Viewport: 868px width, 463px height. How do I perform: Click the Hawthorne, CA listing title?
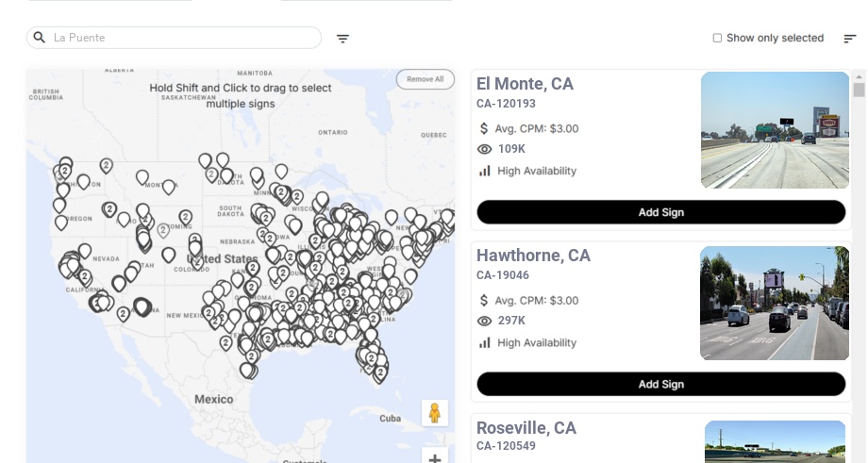(533, 256)
